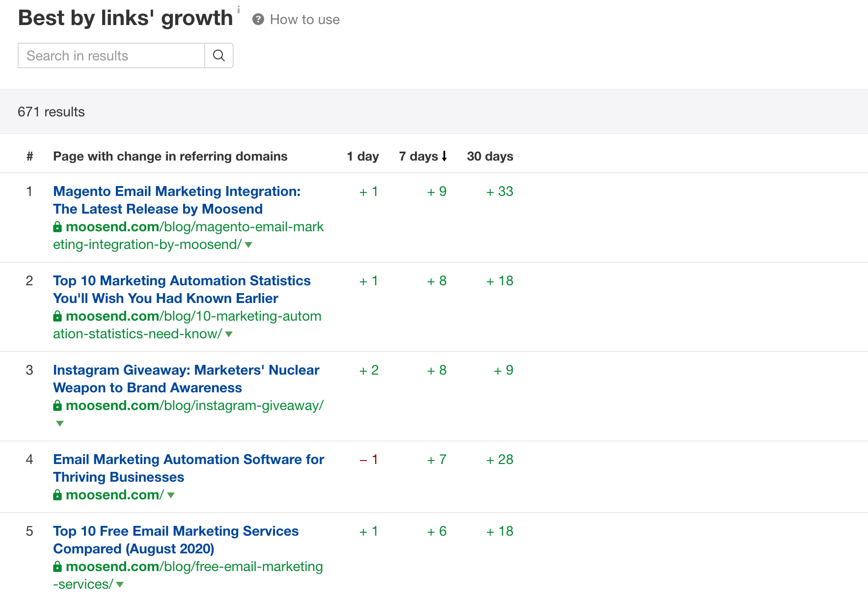Viewport: 868px width, 601px height.
Task: Open Top 10 Free Email Marketing Services link
Action: click(x=176, y=540)
